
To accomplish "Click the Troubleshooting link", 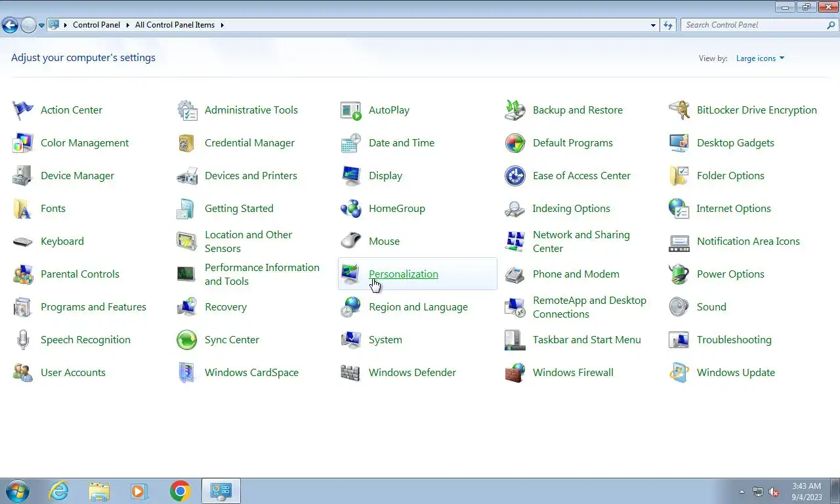I will [x=734, y=340].
